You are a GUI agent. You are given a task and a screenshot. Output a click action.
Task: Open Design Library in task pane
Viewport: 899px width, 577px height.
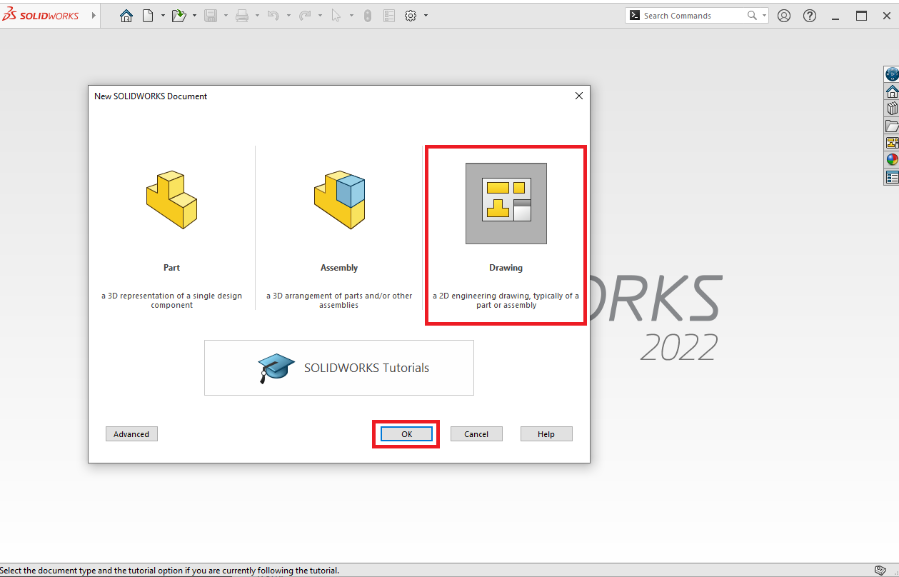[891, 108]
